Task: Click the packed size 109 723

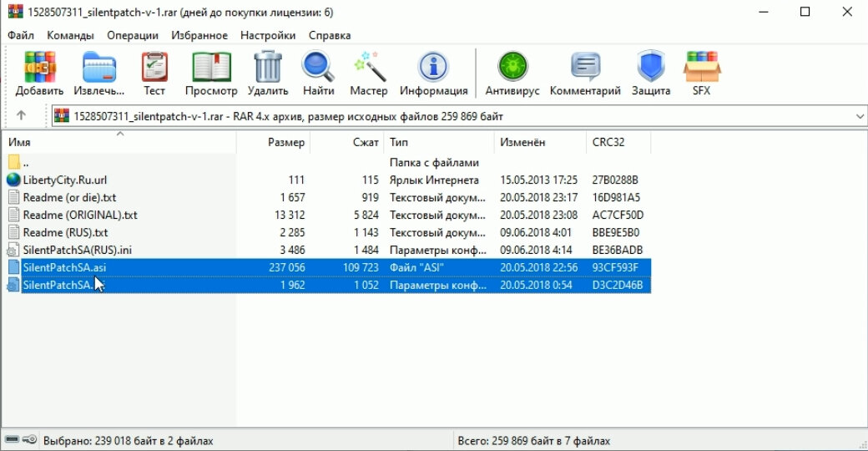Action: 361,267
